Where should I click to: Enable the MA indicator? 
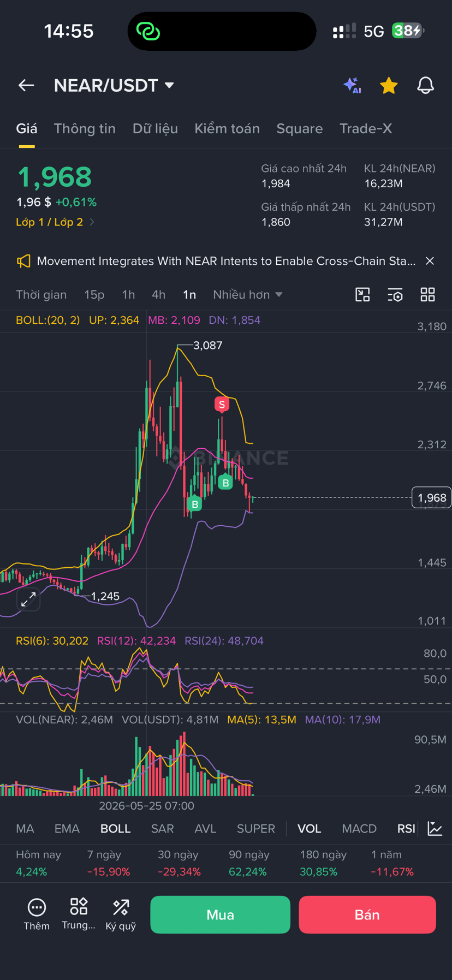(25, 829)
